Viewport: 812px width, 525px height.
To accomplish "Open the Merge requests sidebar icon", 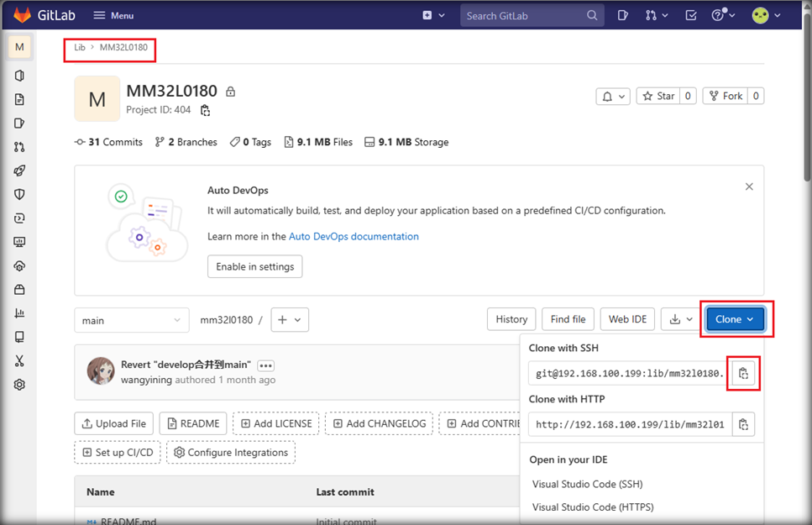I will coord(18,146).
